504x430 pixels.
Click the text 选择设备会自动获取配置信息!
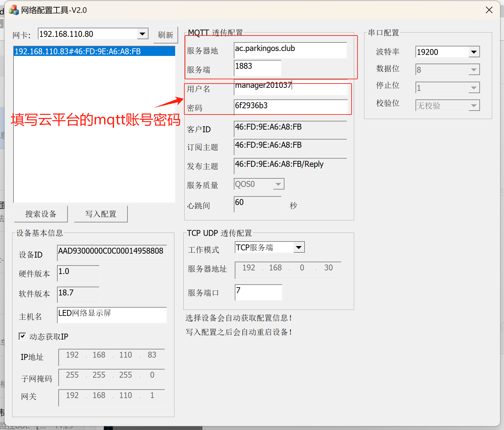click(x=239, y=318)
